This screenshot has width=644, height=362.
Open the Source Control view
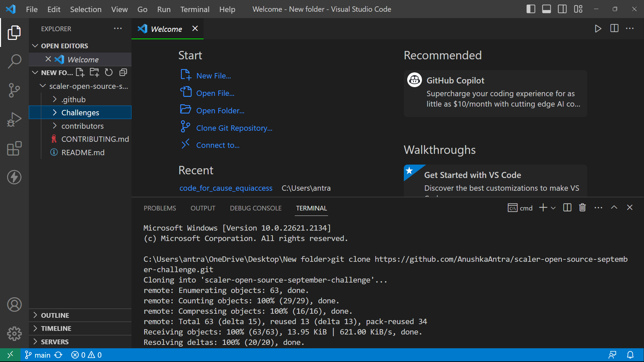[14, 90]
